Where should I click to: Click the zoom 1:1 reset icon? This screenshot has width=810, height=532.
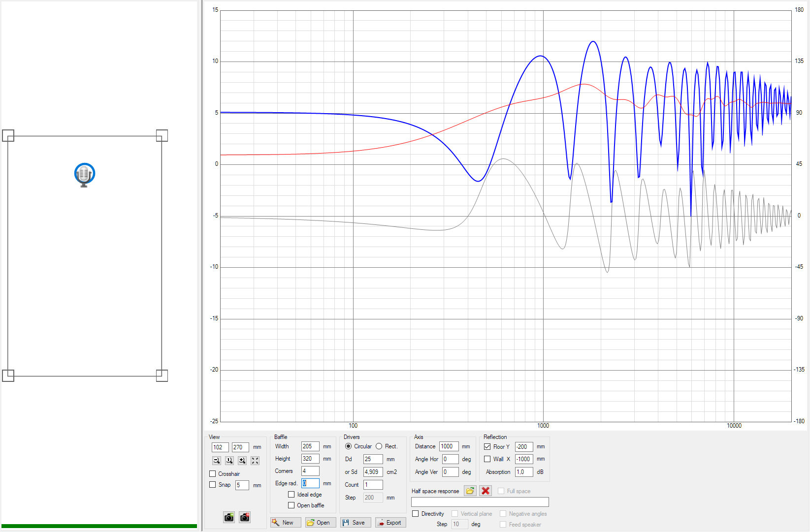point(229,461)
